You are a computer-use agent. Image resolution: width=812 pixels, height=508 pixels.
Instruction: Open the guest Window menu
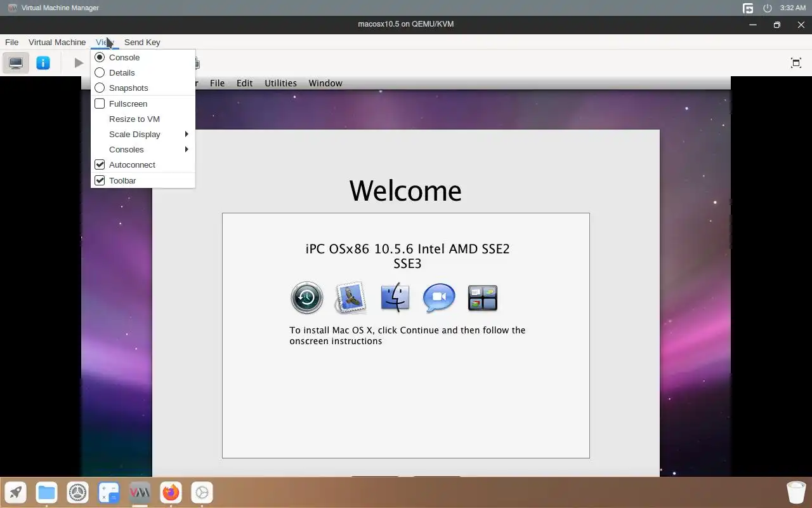(x=325, y=83)
